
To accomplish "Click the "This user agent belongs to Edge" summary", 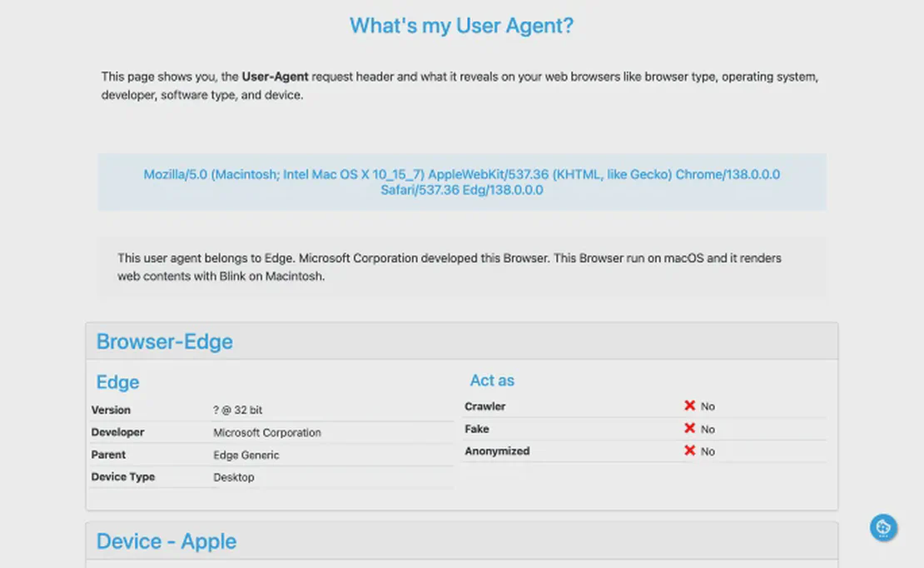I will [x=450, y=267].
